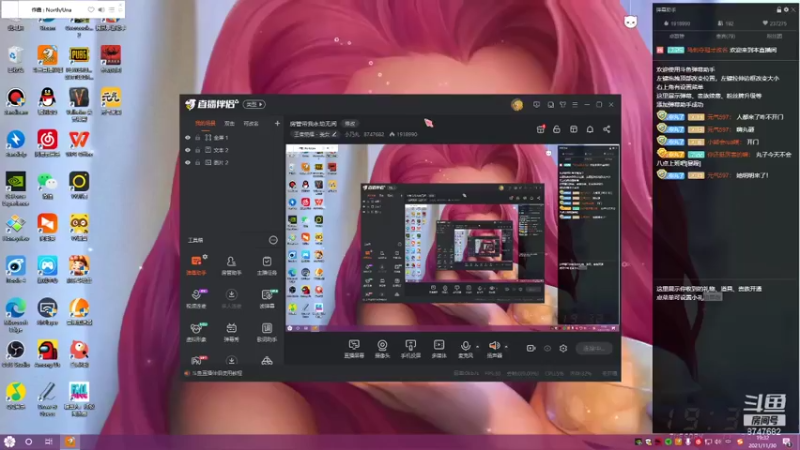Open the lyrics assistant tool in toolbox
Viewport: 800px width, 450px height.
pos(266,332)
